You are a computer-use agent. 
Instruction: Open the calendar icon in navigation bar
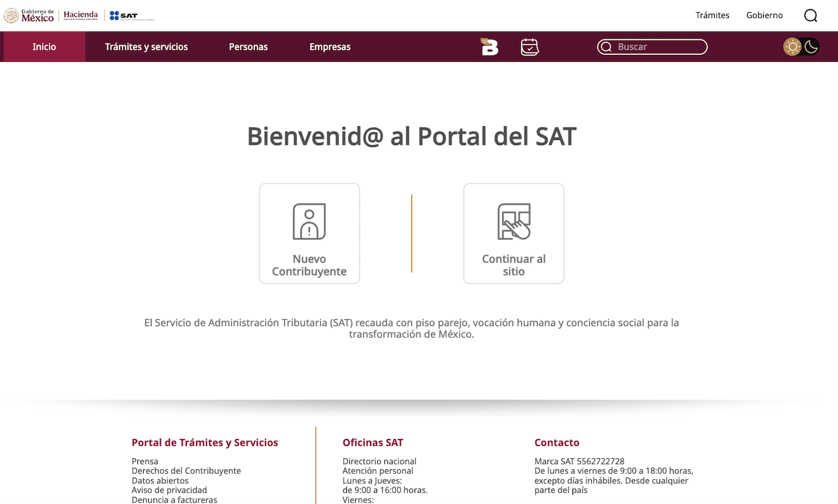(529, 47)
